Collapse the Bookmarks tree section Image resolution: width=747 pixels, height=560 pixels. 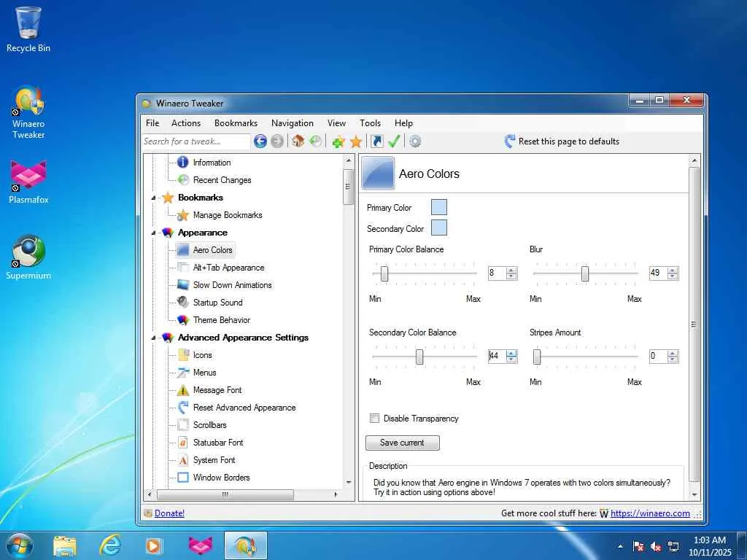[x=153, y=198]
